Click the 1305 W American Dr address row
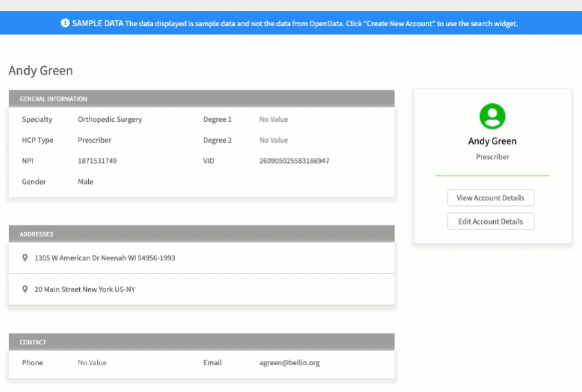 [105, 258]
